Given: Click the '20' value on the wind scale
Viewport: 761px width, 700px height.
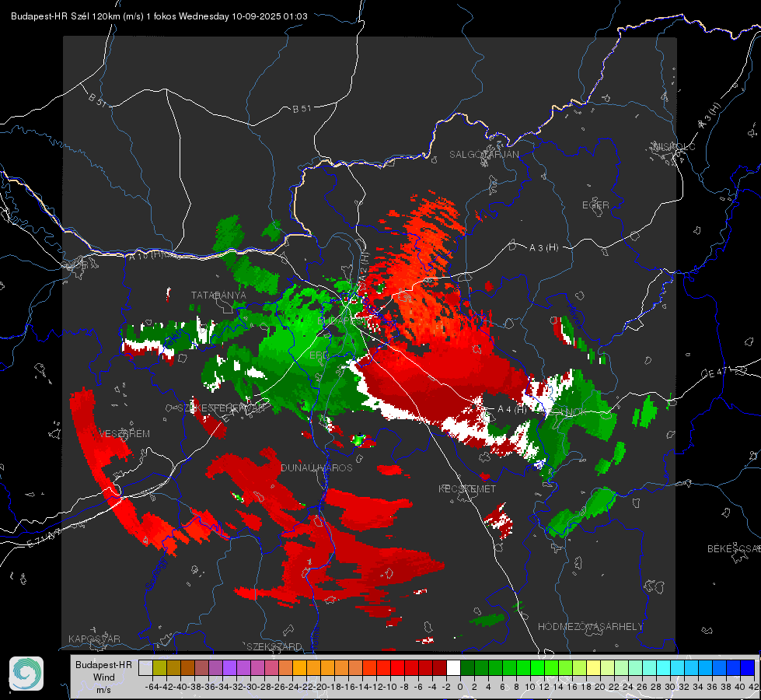Looking at the screenshot, I should click(600, 687).
